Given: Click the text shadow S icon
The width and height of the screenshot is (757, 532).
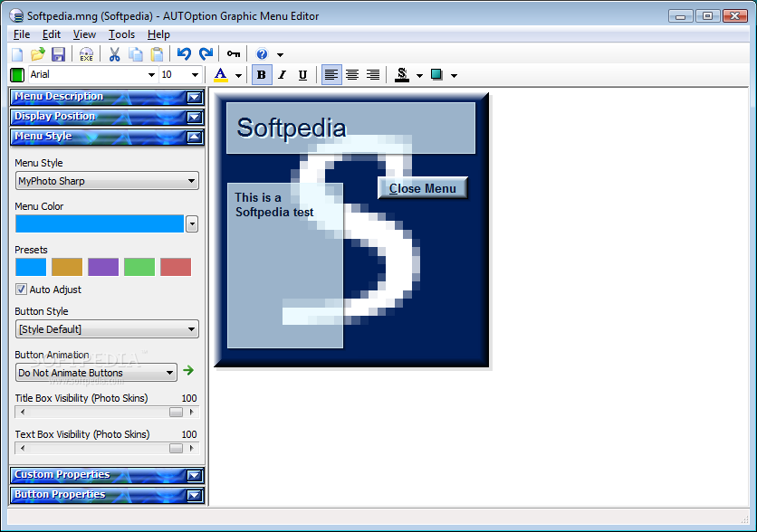Looking at the screenshot, I should point(402,75).
